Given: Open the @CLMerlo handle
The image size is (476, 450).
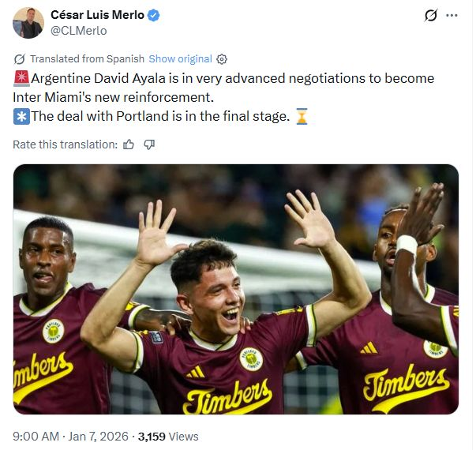Looking at the screenshot, I should pyautogui.click(x=79, y=31).
